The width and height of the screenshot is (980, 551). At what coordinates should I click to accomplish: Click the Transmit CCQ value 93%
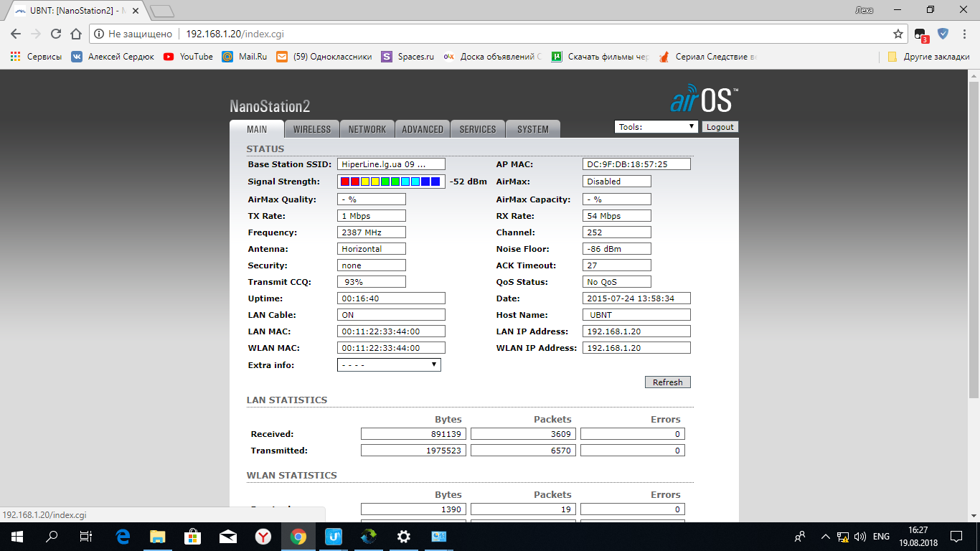(371, 282)
